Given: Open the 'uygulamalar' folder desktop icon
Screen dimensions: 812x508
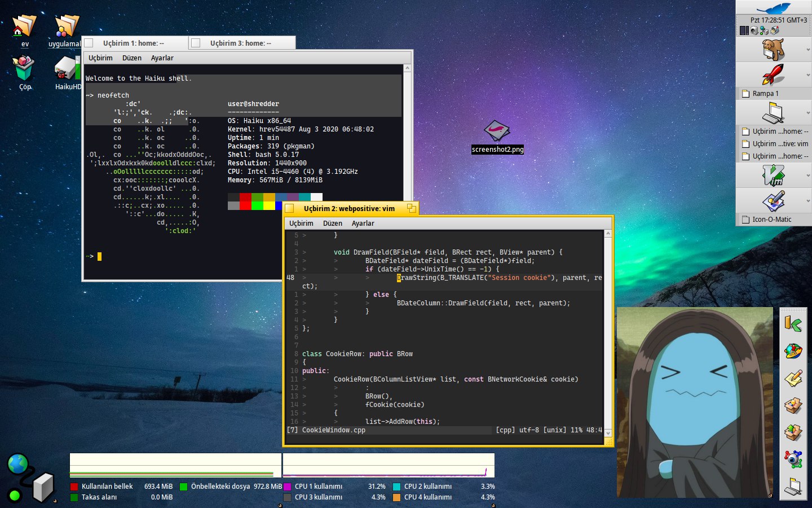Looking at the screenshot, I should point(67,26).
